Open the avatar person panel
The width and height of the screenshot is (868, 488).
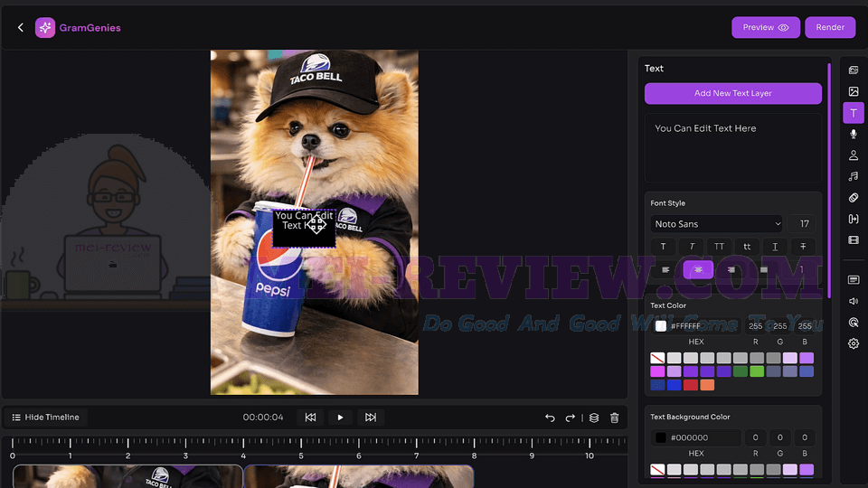click(x=853, y=155)
